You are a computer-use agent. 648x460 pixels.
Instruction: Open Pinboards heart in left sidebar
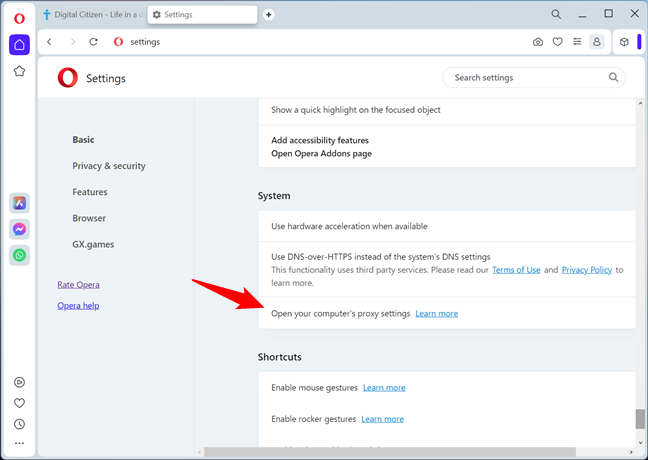pos(19,403)
